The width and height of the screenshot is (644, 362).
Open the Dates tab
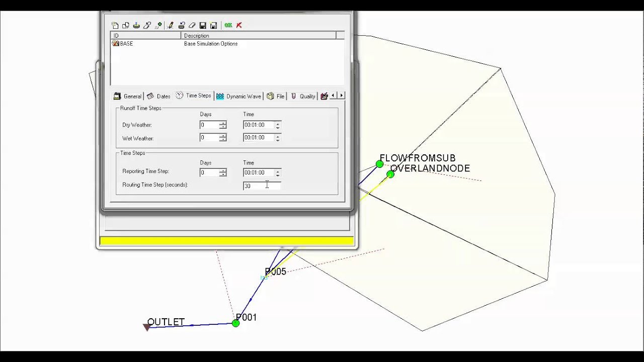coord(158,96)
